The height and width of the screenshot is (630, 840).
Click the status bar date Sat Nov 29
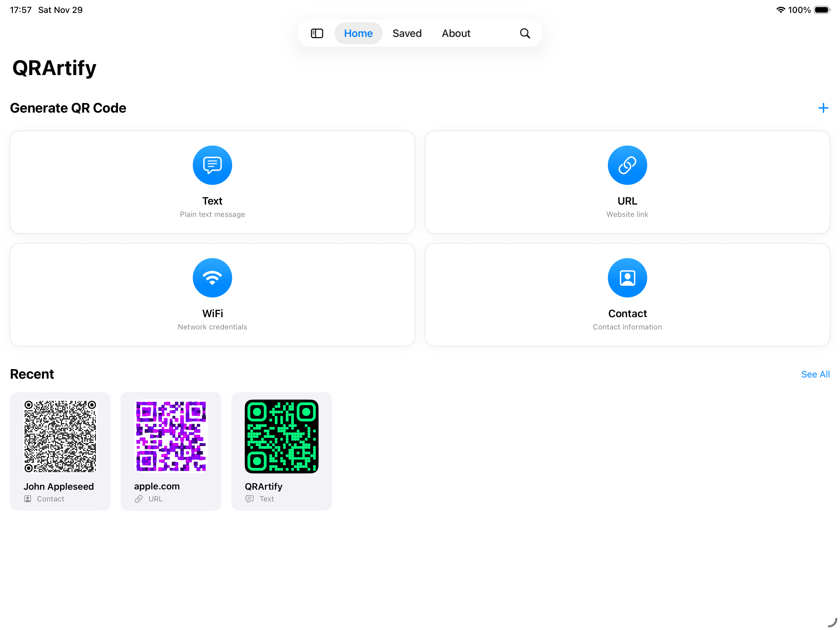pyautogui.click(x=60, y=10)
